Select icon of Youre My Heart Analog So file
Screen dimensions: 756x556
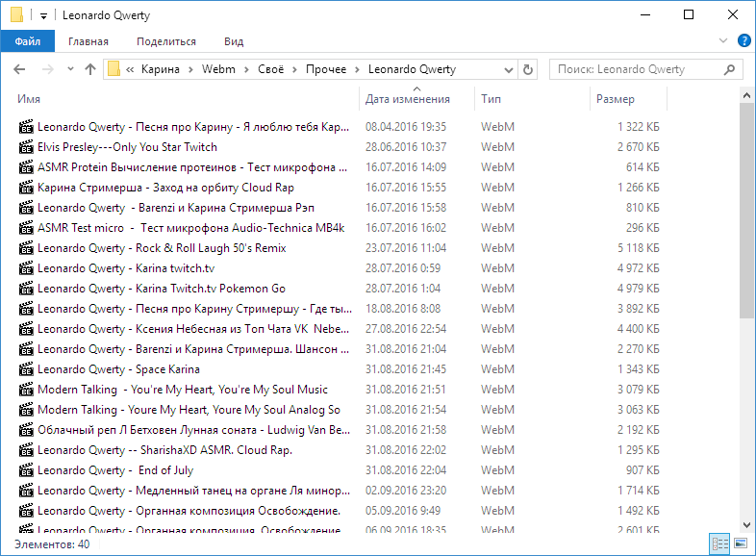pos(26,410)
